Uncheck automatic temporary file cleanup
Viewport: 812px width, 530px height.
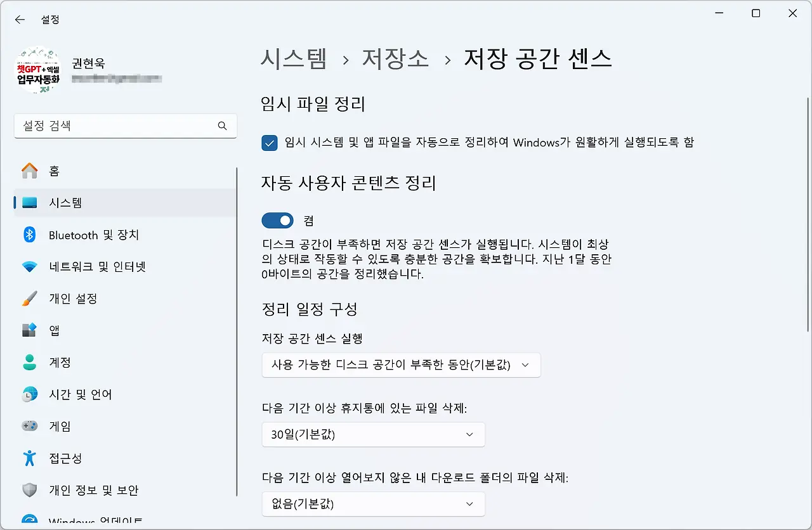point(269,143)
